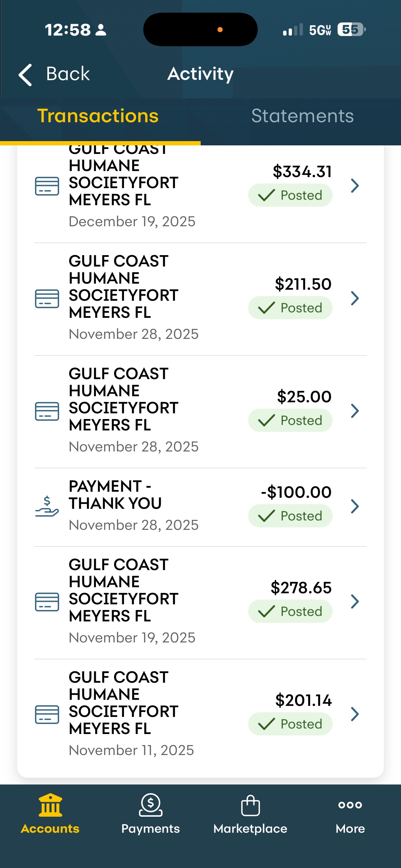
Task: Open the More three-dots menu
Action: point(350,805)
